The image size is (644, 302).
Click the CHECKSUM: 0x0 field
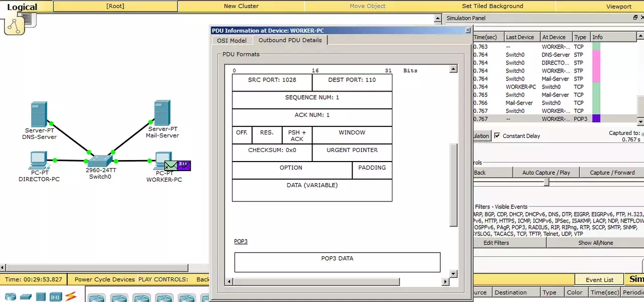(x=272, y=153)
